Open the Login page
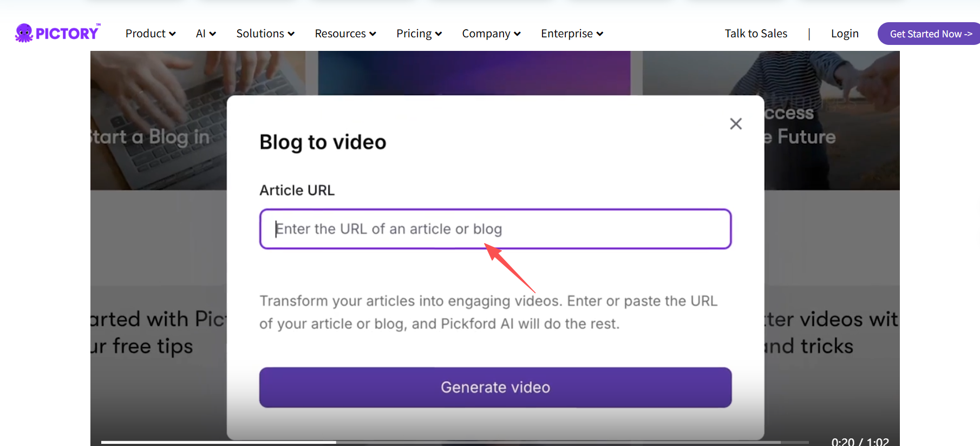This screenshot has height=446, width=980. tap(845, 34)
